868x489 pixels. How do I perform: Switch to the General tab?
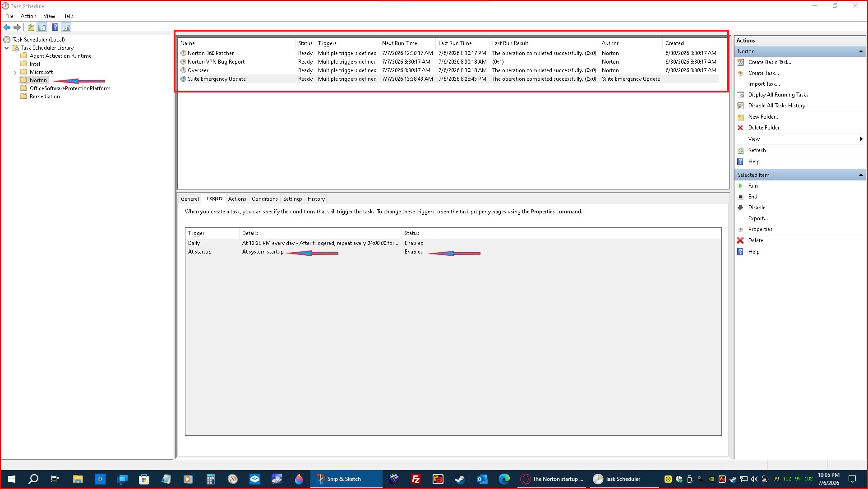pyautogui.click(x=189, y=199)
